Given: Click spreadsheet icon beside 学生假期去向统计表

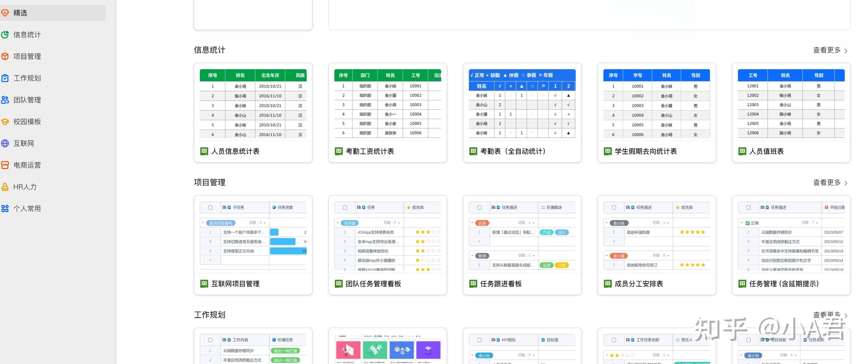Looking at the screenshot, I should click(x=608, y=151).
